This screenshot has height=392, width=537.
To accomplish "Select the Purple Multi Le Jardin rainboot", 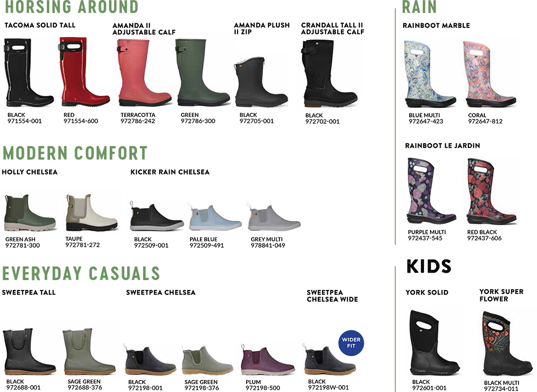I will tap(431, 191).
